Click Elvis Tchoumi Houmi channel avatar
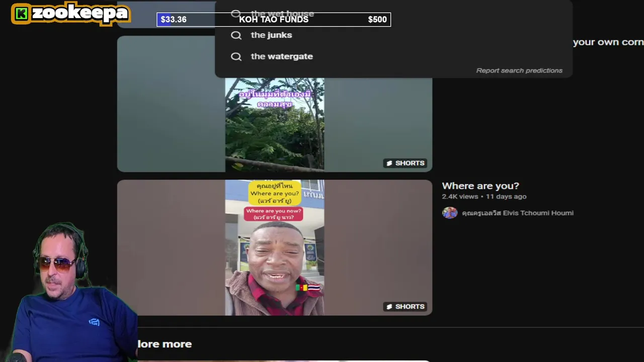The width and height of the screenshot is (644, 362). pyautogui.click(x=449, y=213)
